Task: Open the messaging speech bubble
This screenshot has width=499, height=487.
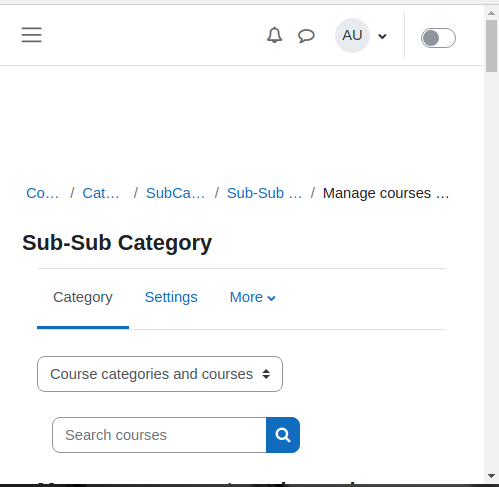Action: 306,36
